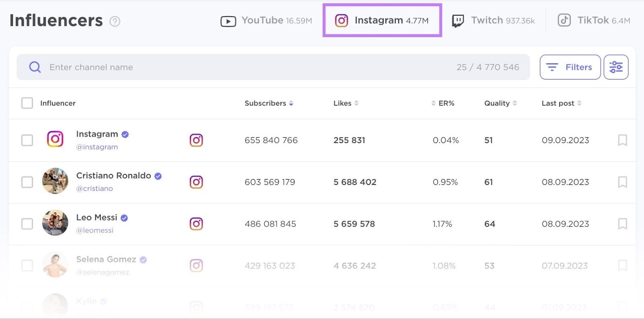Click the Instagram logo icon in the tab bar
This screenshot has width=644, height=319.
[341, 21]
